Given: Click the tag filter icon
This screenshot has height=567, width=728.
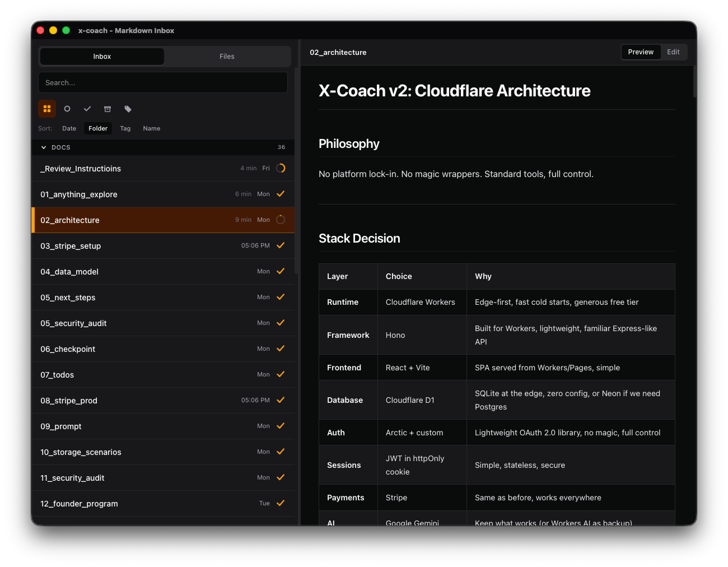Looking at the screenshot, I should (x=128, y=109).
